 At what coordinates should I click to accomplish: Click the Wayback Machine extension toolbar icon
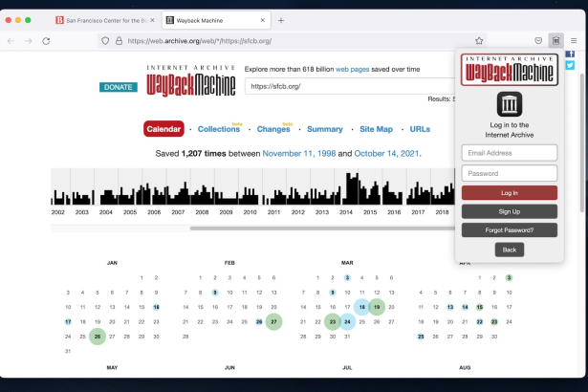click(555, 41)
